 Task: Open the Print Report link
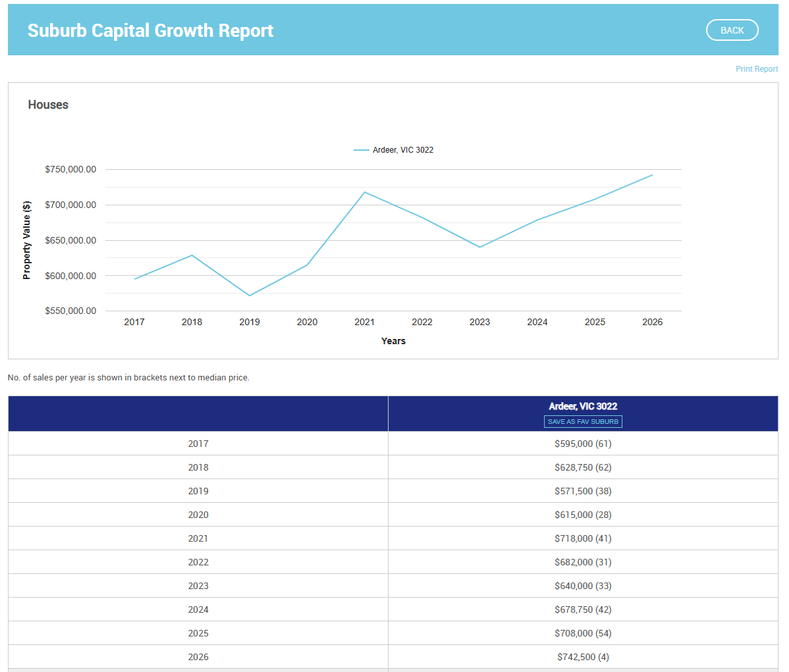(x=756, y=69)
